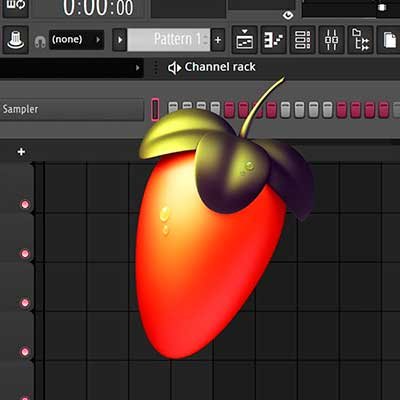400x400 pixels.
Task: Mute the first playlist track via its pink LED
Action: click(25, 204)
